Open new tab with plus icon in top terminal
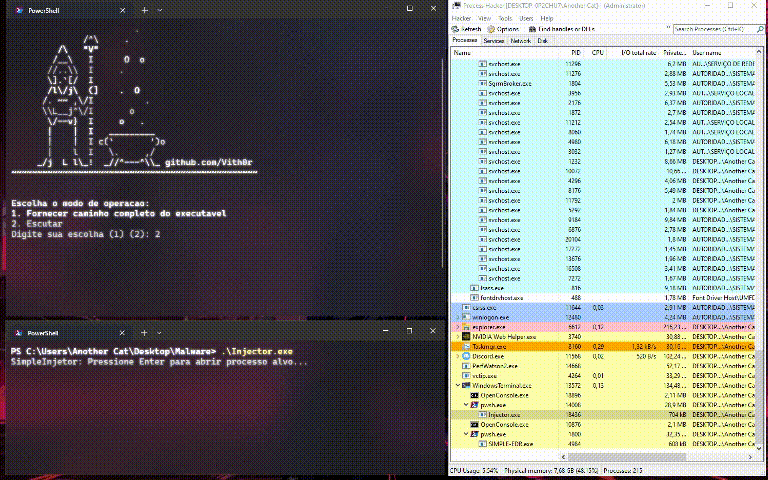This screenshot has height=480, width=768. coord(145,9)
